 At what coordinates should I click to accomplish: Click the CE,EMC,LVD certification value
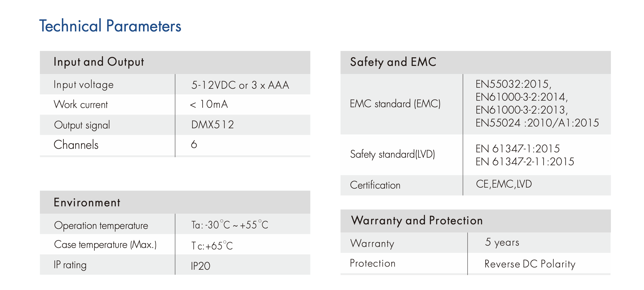point(504,184)
